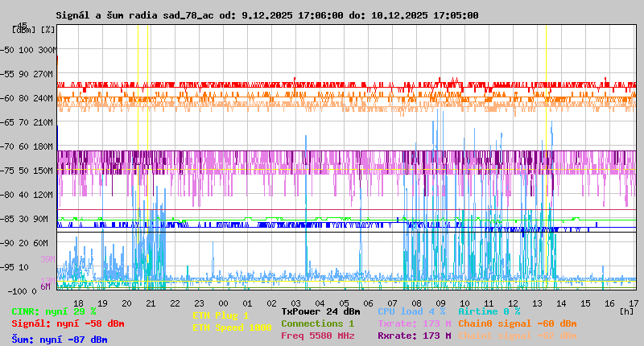Click the green CINR legend label

53,311
